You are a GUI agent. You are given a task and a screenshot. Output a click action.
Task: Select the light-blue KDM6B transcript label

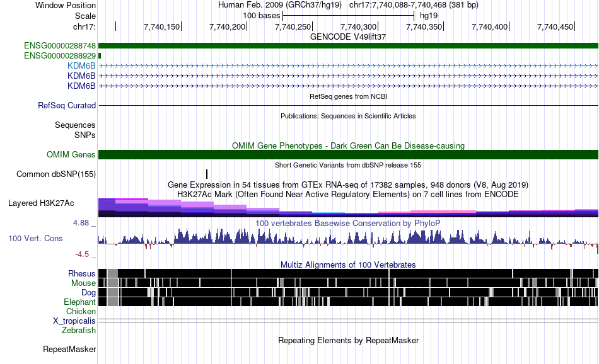point(81,65)
